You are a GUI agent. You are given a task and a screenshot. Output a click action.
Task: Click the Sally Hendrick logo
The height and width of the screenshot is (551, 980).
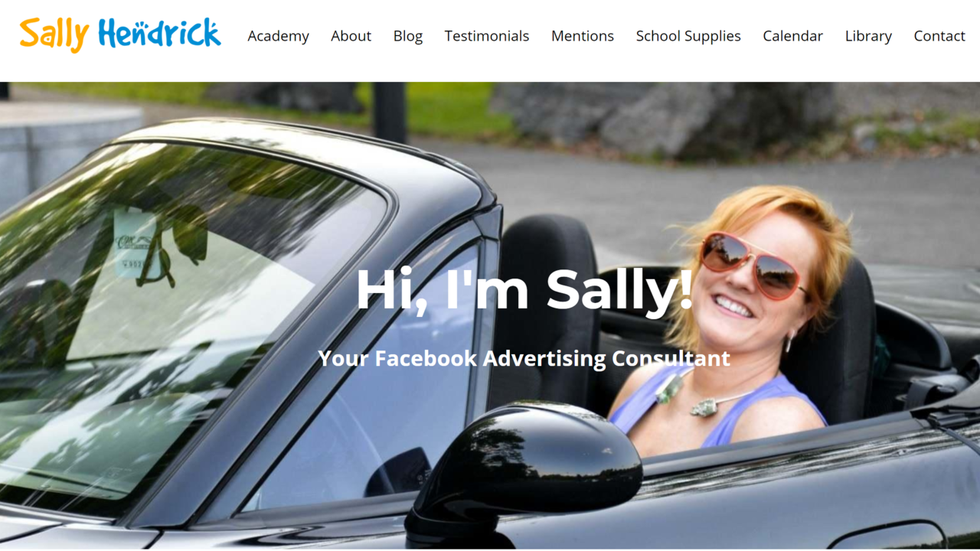tap(120, 34)
